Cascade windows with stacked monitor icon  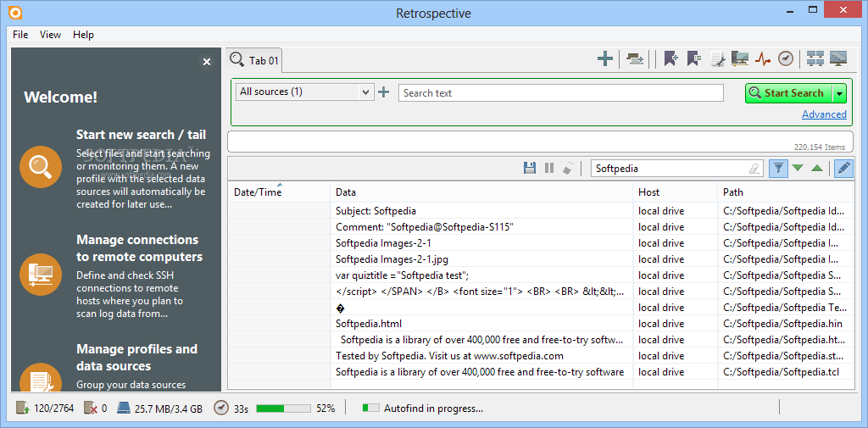838,58
